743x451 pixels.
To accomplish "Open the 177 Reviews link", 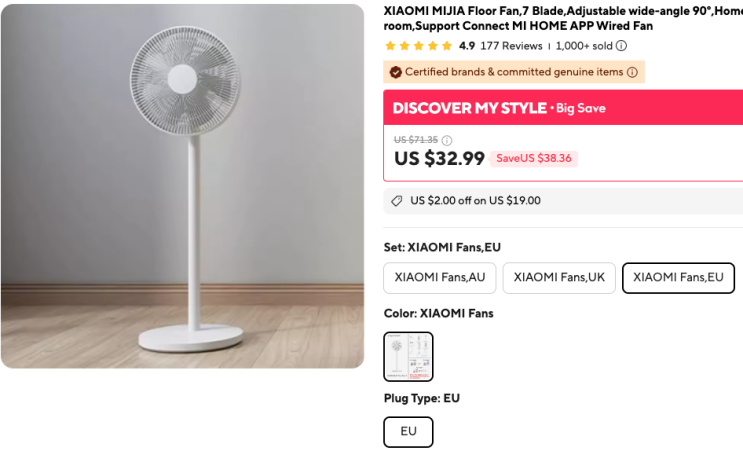I will coord(511,46).
